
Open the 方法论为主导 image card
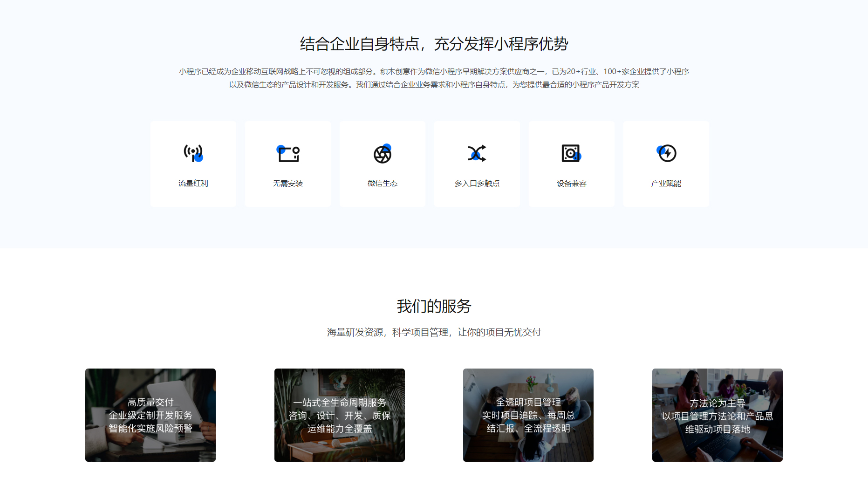(x=717, y=415)
